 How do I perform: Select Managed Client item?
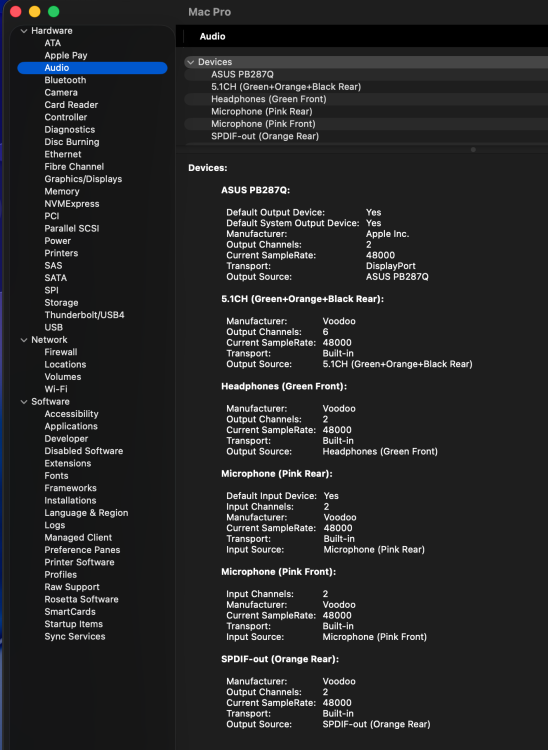click(78, 538)
